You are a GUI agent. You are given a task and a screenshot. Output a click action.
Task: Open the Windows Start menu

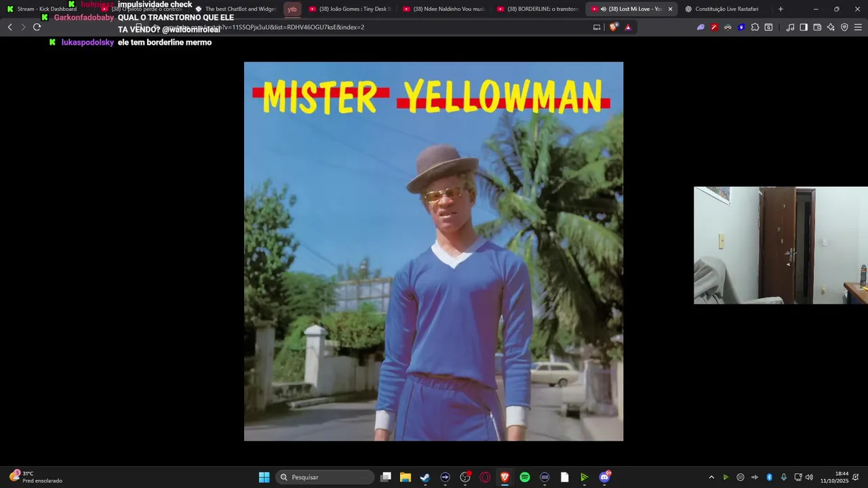[x=264, y=477]
